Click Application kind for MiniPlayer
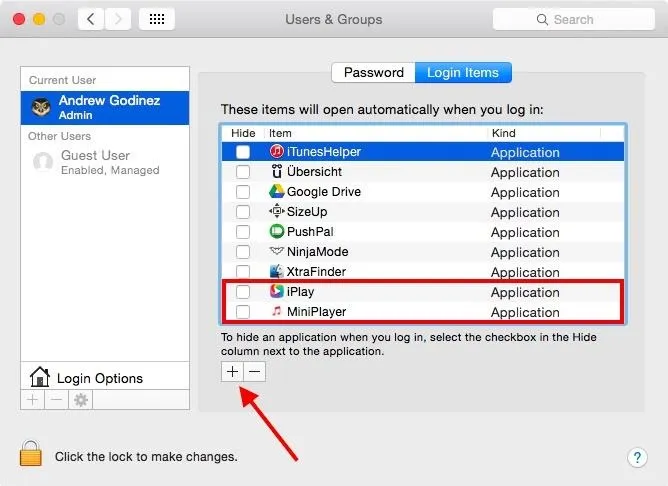The width and height of the screenshot is (668, 486). 525,313
